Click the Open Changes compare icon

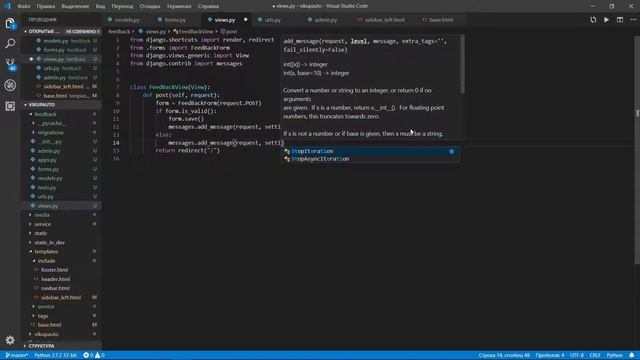tap(593, 20)
